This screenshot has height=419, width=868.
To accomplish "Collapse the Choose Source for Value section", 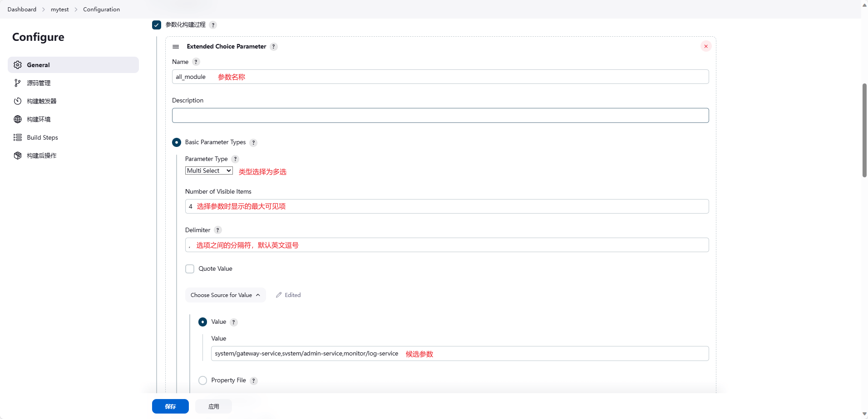I will 225,295.
